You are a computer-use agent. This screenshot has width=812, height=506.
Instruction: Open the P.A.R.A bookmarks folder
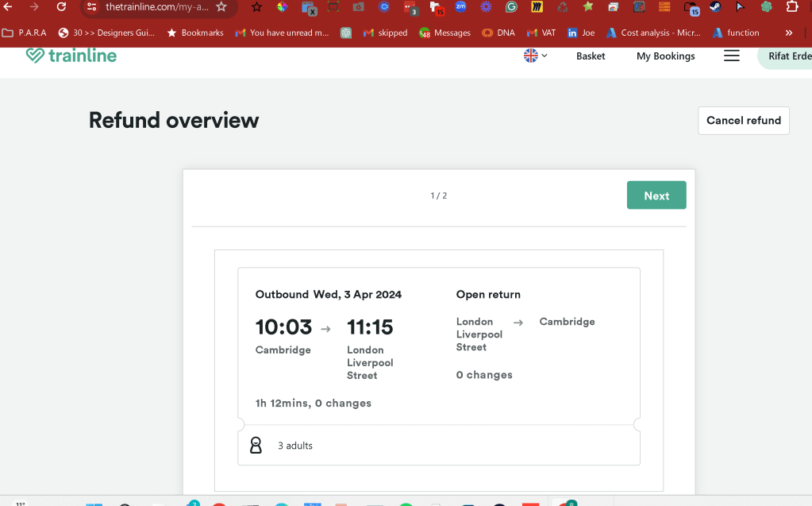click(25, 33)
